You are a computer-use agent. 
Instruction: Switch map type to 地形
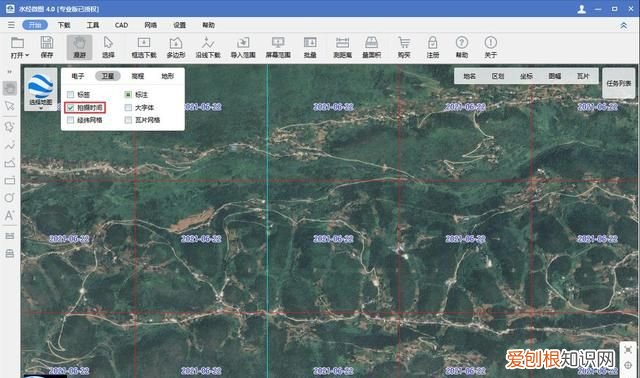[x=168, y=76]
